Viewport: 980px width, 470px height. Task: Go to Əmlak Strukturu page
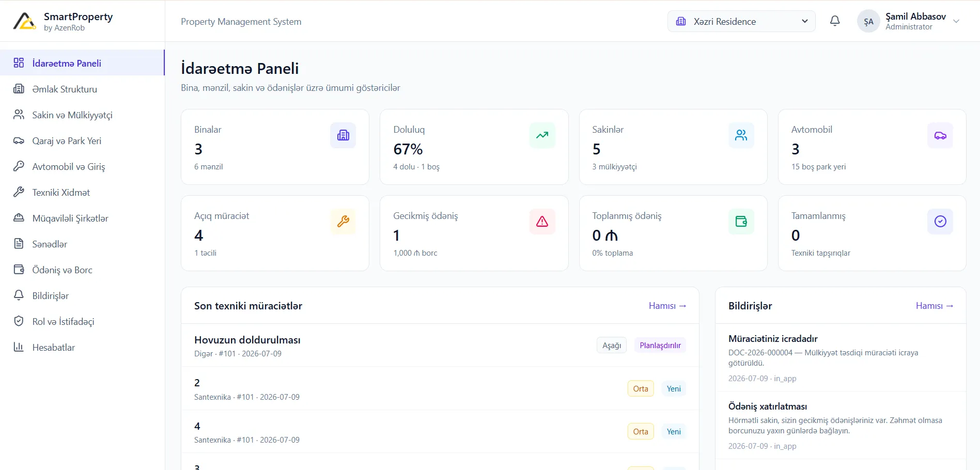click(82, 89)
